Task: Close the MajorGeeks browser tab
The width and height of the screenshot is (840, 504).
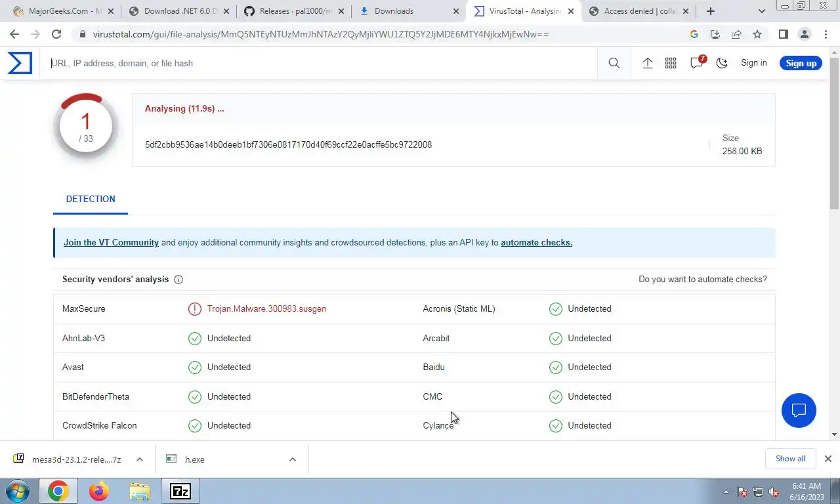Action: pos(110,11)
